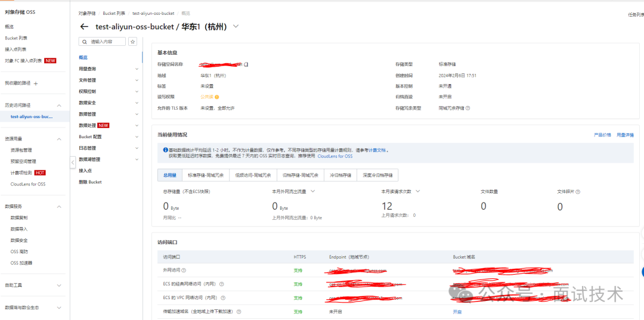Open CloudLens for OSS in left sidebar
Image resolution: width=644 pixels, height=320 pixels.
click(28, 184)
